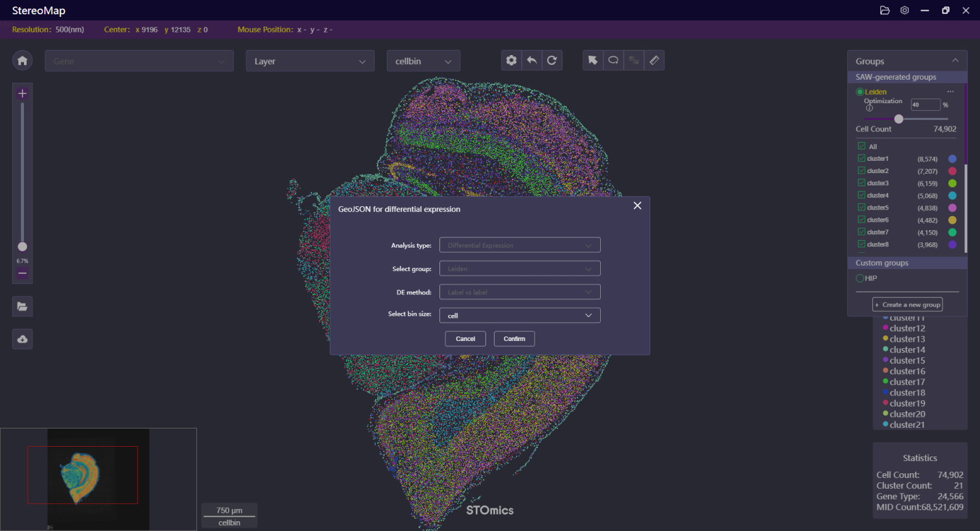980x531 pixels.
Task: Select the HIP custom group radio button
Action: (860, 278)
